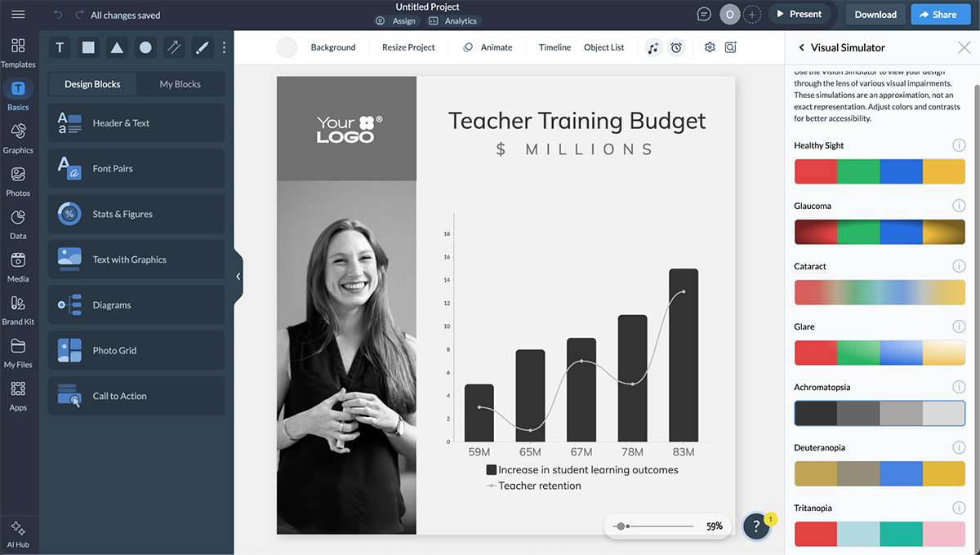The image size is (980, 555).
Task: Click the alarm clock timer icon
Action: point(676,47)
